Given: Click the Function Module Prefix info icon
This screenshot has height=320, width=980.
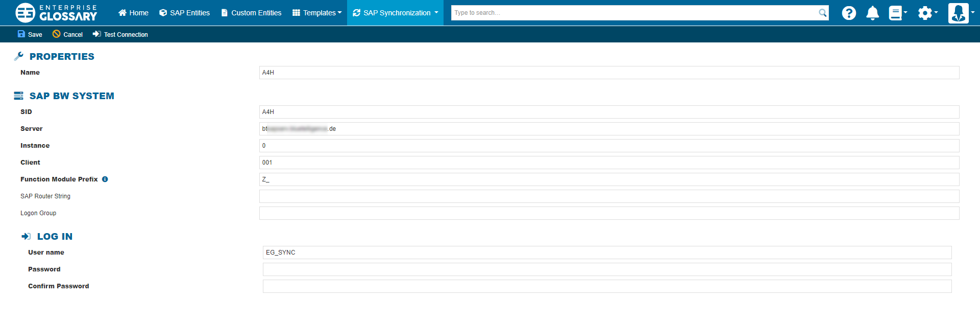Looking at the screenshot, I should (105, 179).
